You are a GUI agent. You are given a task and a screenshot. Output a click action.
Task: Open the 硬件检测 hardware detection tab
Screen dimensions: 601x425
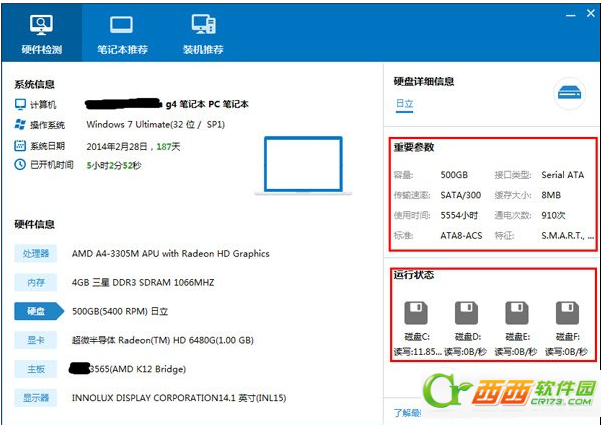tap(41, 34)
